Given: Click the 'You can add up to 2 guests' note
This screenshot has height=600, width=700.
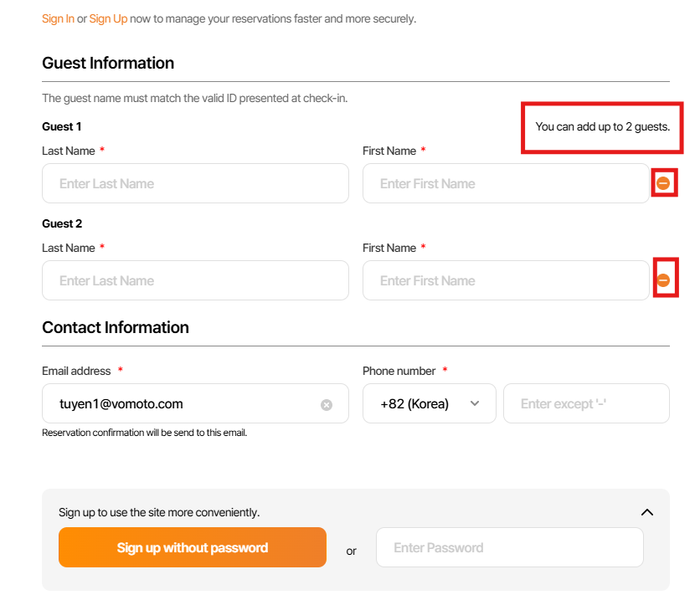Looking at the screenshot, I should [x=602, y=127].
